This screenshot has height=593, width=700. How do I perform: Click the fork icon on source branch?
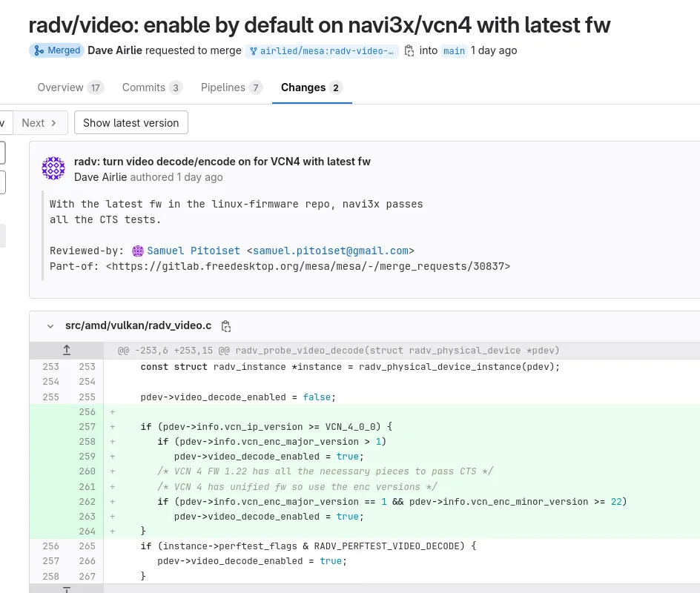253,51
